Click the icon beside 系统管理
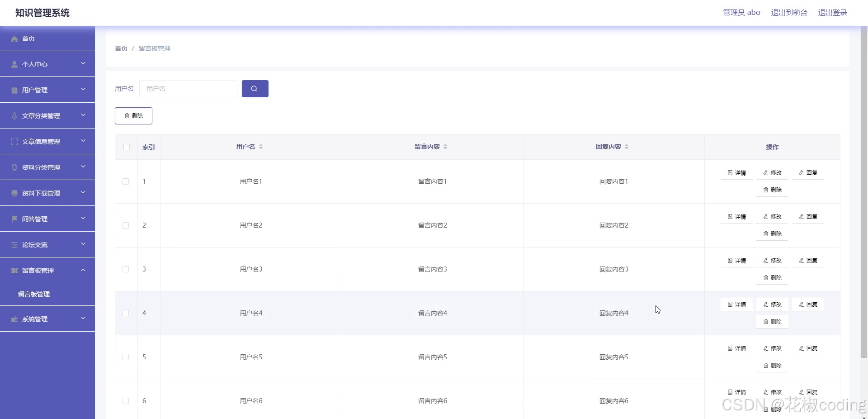 pyautogui.click(x=14, y=319)
